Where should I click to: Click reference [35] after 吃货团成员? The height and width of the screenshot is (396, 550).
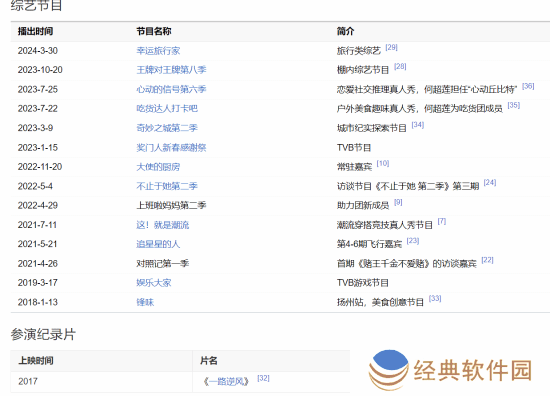coord(514,105)
